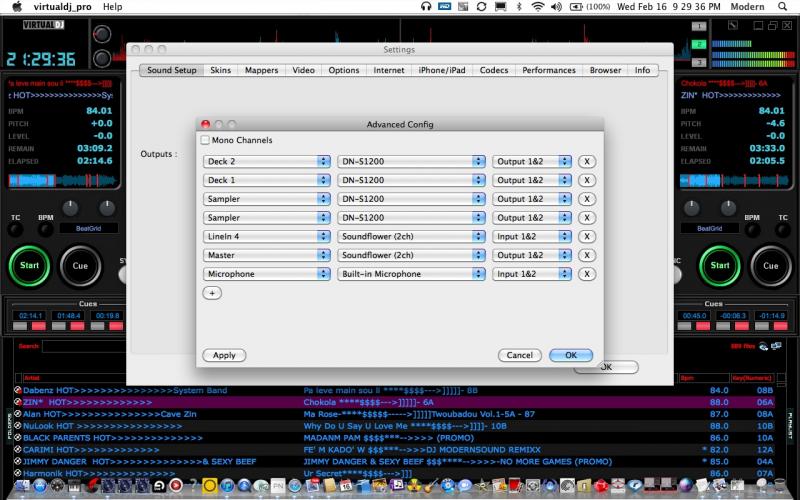Image resolution: width=800 pixels, height=500 pixels.
Task: Remove the Master output row
Action: 587,255
